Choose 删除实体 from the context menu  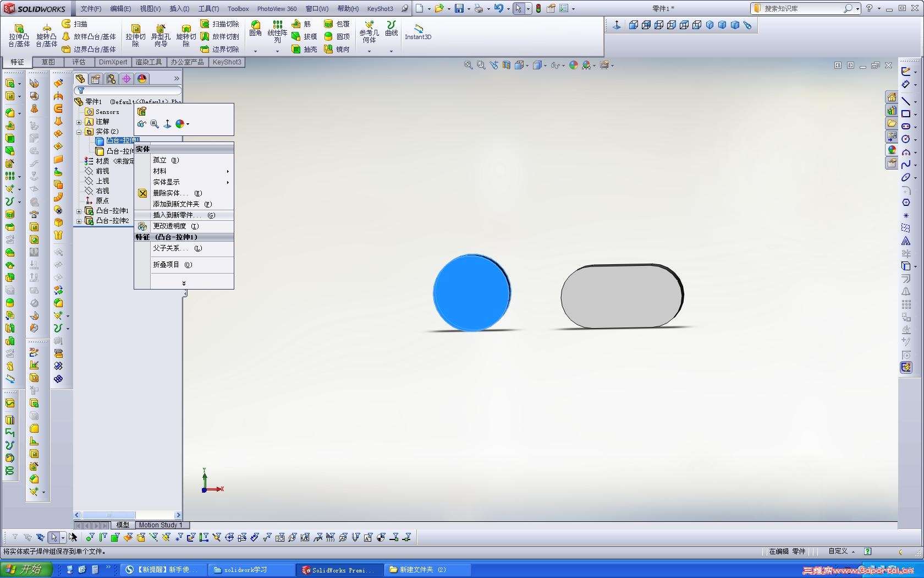click(184, 193)
